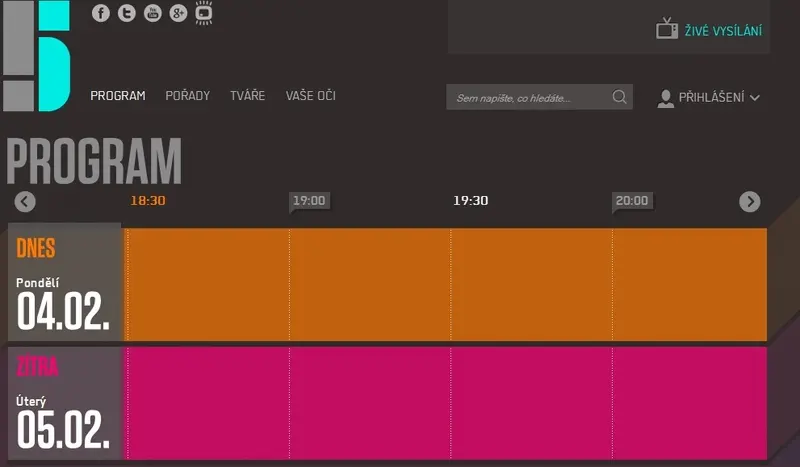Screen dimensions: 800x467
Task: Open the Facebook social icon
Action: click(x=101, y=13)
